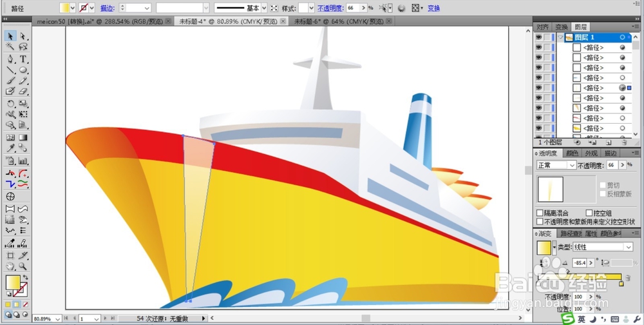Select the Ellipse tool
This screenshot has height=325, width=644.
click(23, 70)
